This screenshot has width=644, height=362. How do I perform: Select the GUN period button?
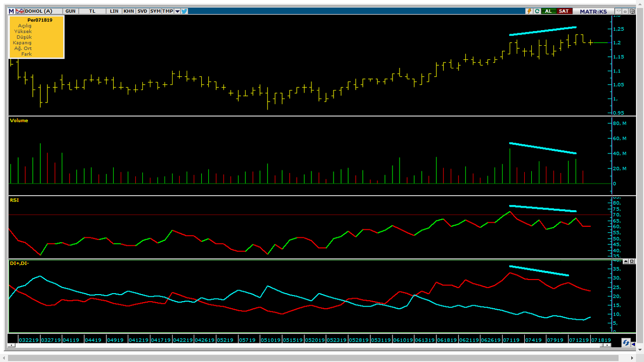click(71, 11)
